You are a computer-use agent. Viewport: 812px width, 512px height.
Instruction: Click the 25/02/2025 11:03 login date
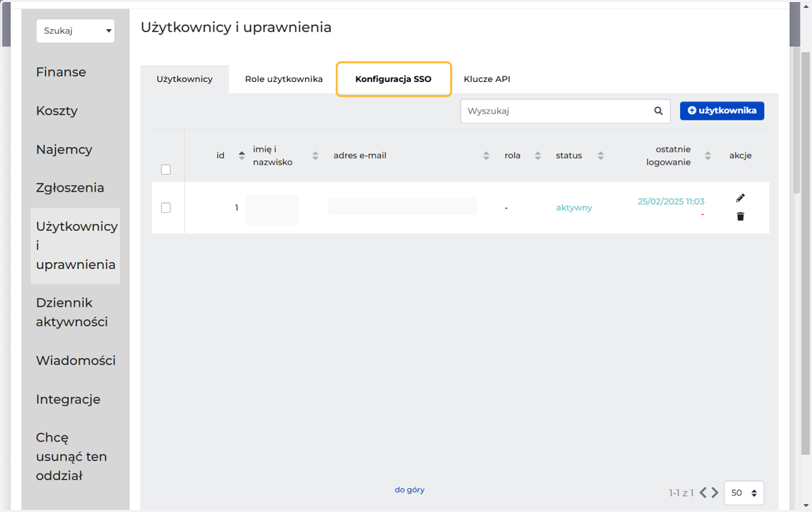tap(671, 201)
